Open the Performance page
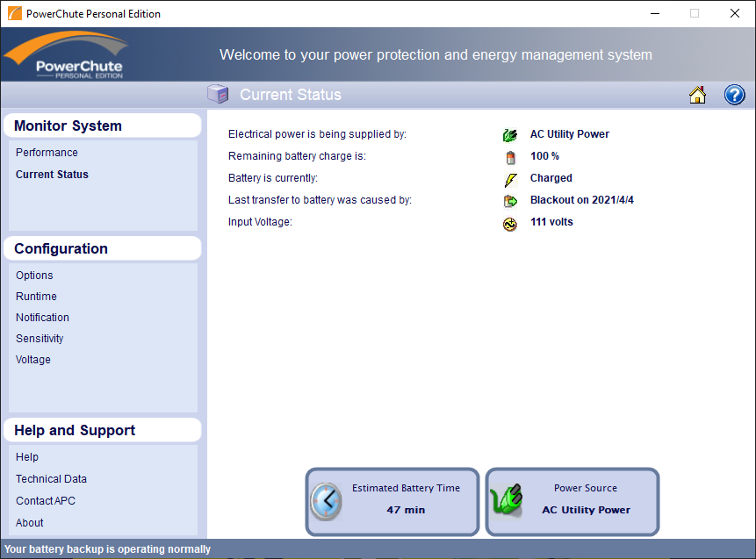The width and height of the screenshot is (756, 559). 47,153
